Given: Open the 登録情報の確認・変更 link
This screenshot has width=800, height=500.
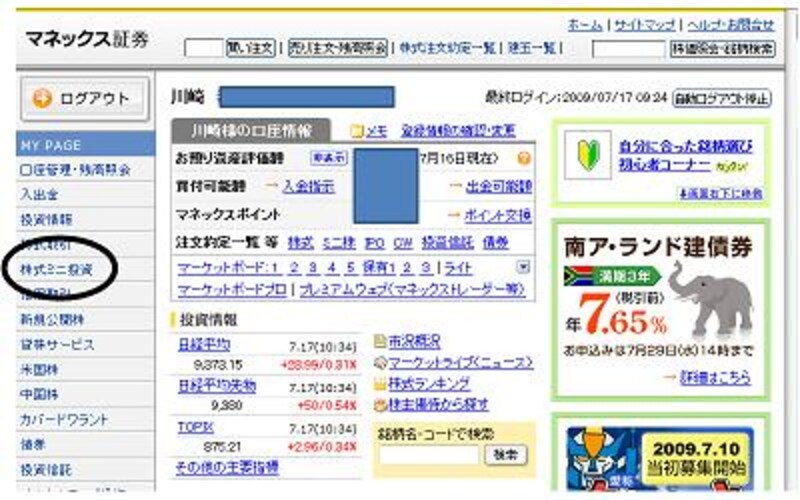Looking at the screenshot, I should (458, 131).
